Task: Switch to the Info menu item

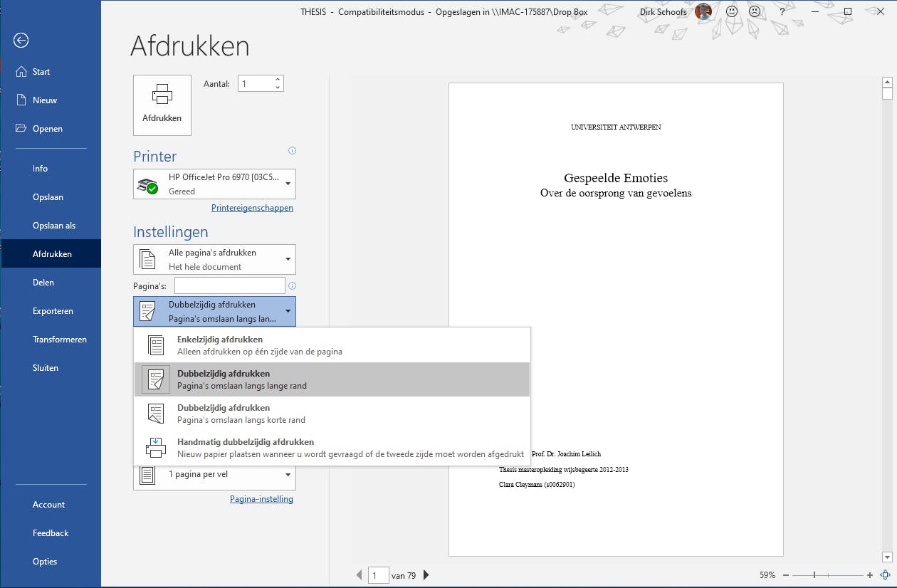Action: click(x=40, y=168)
